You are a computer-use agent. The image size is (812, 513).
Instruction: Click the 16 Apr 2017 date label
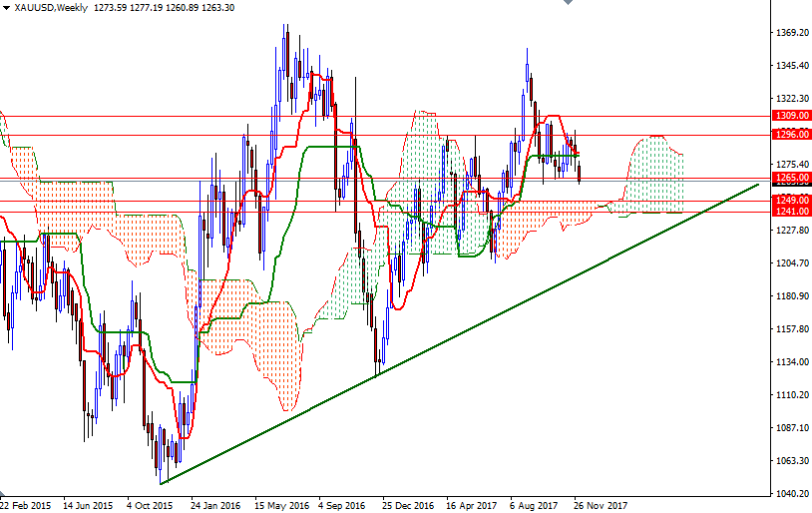[471, 505]
